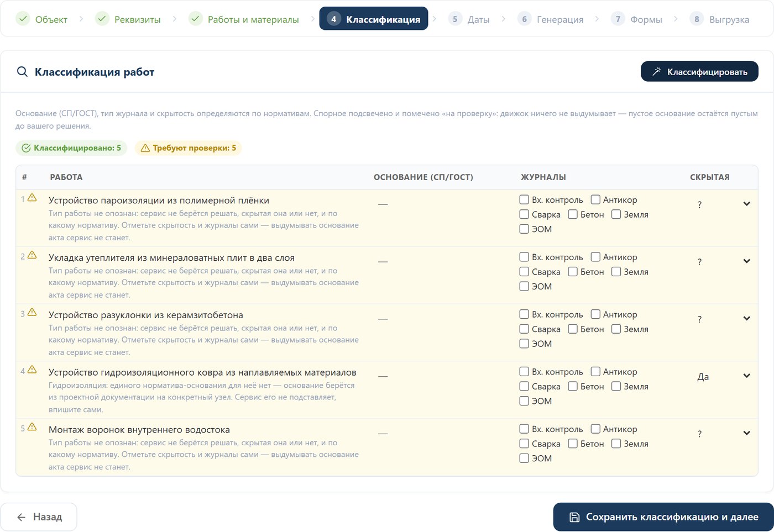
Task: Open step 5 Даты
Action: (469, 19)
